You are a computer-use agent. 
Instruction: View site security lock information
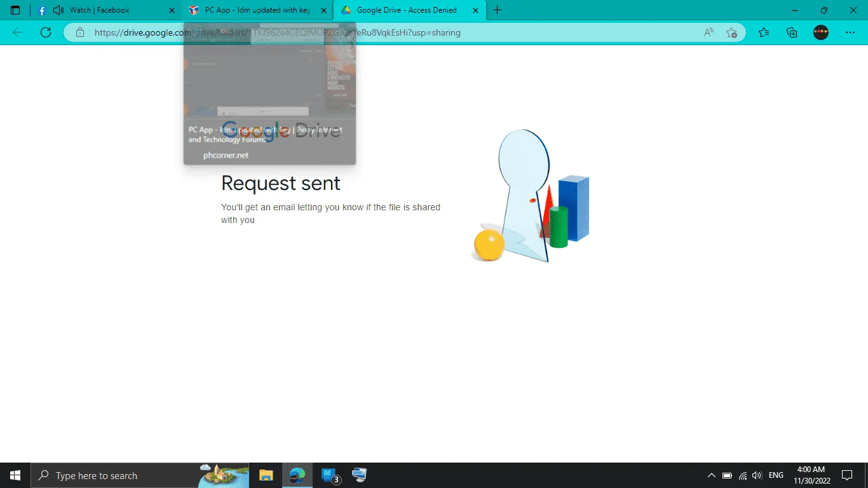coord(80,32)
